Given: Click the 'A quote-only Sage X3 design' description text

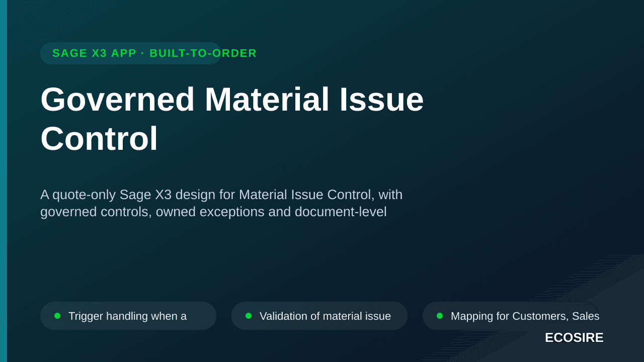Looking at the screenshot, I should (221, 203).
